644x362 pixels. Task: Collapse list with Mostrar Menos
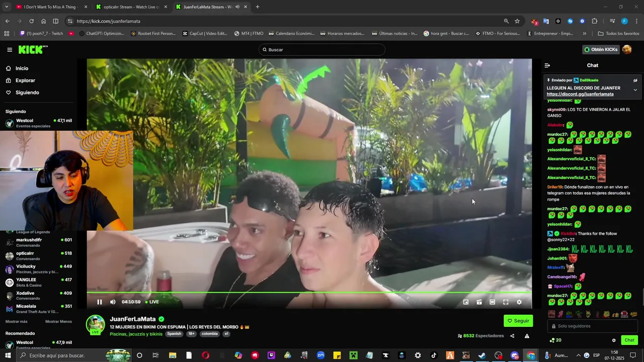click(x=58, y=322)
